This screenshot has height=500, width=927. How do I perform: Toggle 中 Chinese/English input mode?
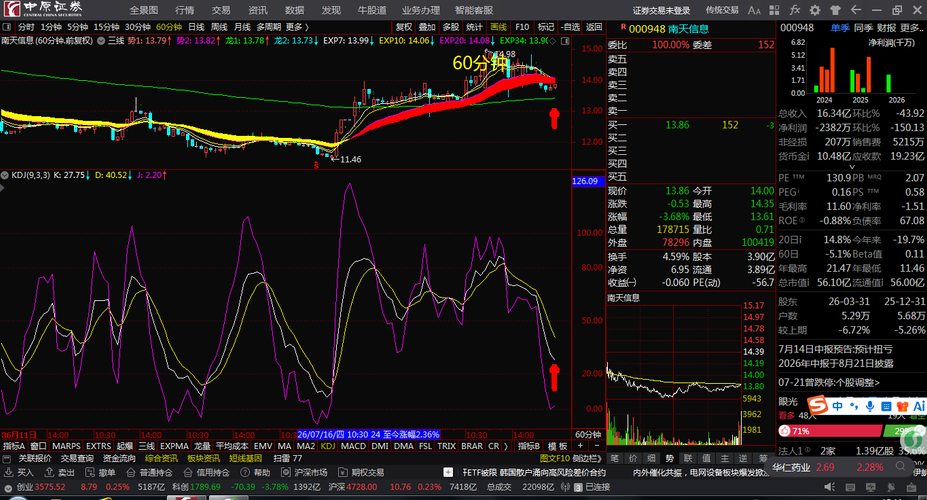(838, 406)
